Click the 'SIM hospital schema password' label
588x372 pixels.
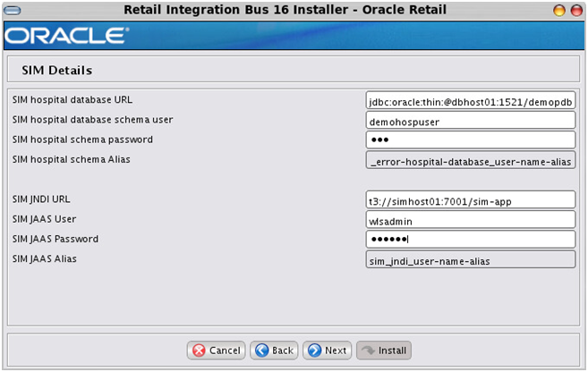click(82, 139)
